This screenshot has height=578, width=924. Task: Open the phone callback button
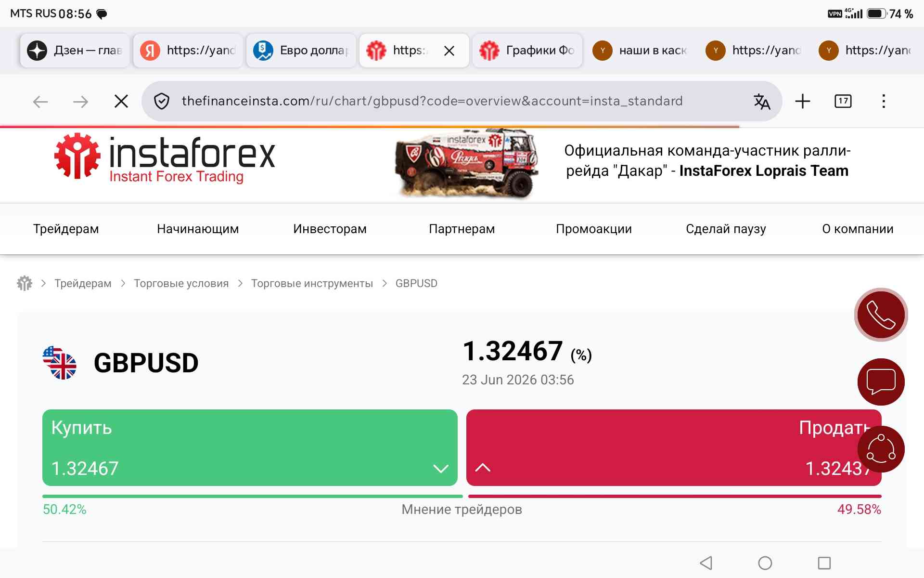tap(881, 315)
